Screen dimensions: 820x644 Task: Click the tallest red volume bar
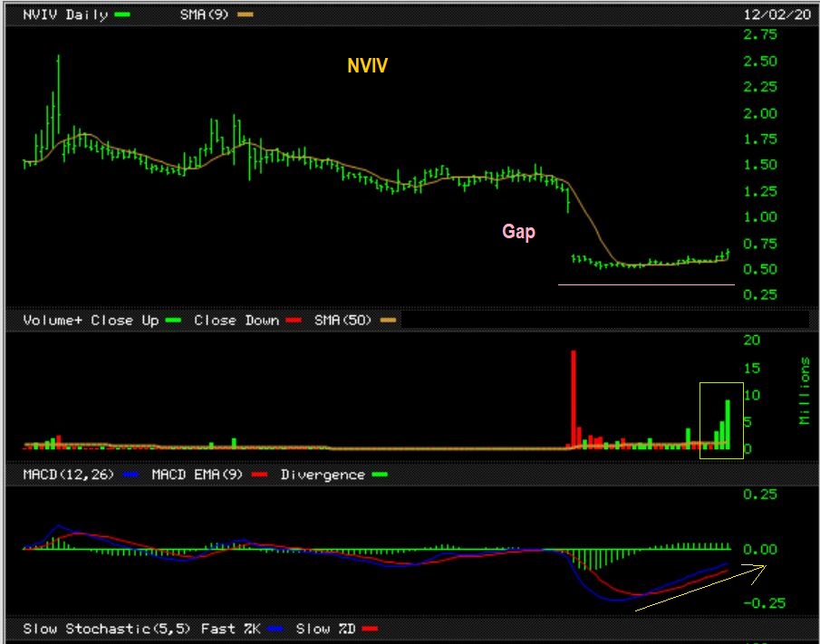[x=574, y=399]
